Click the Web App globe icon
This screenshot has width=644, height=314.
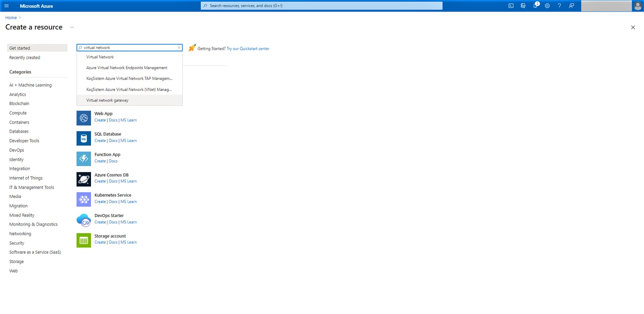coord(84,118)
